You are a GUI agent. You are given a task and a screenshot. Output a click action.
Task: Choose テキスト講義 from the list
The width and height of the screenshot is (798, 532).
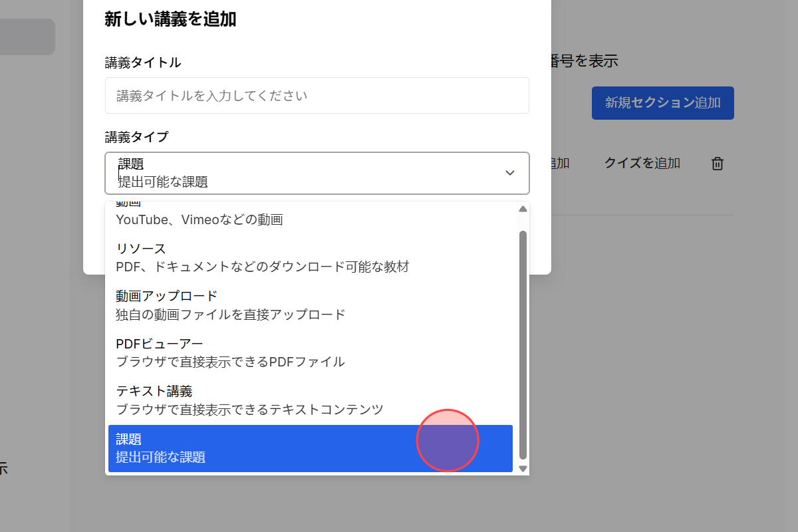[x=266, y=400]
